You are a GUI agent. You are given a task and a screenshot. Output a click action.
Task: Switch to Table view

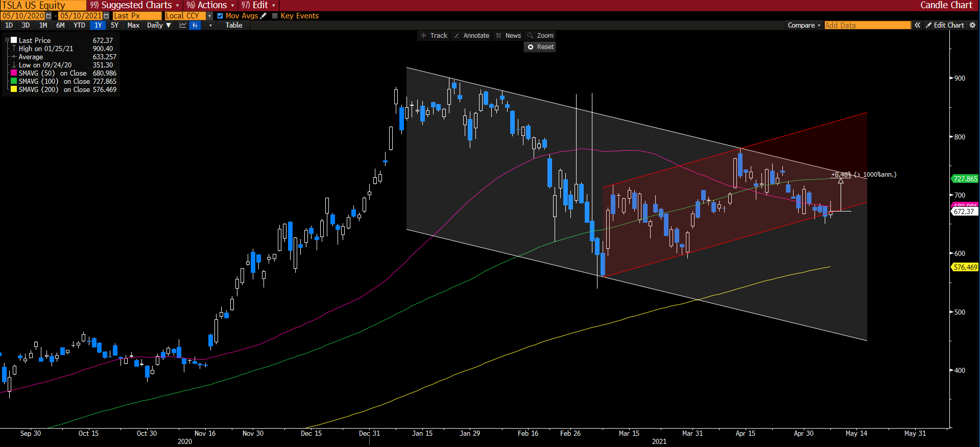coord(234,25)
